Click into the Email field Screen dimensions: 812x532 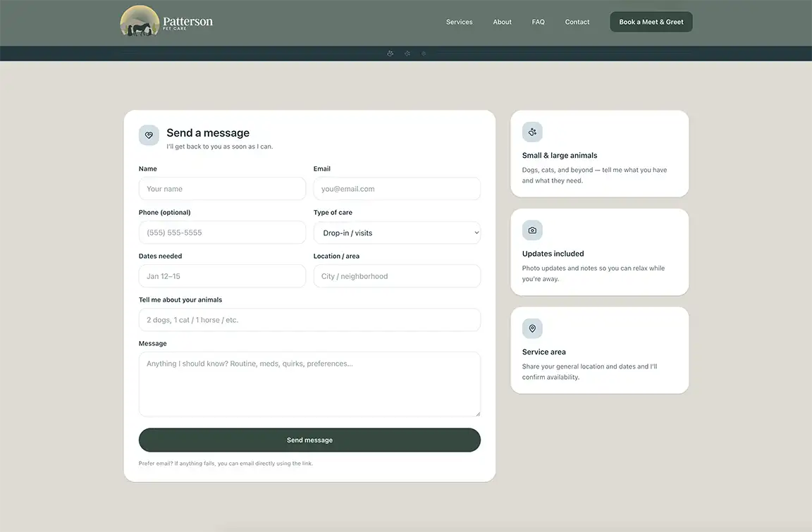397,189
